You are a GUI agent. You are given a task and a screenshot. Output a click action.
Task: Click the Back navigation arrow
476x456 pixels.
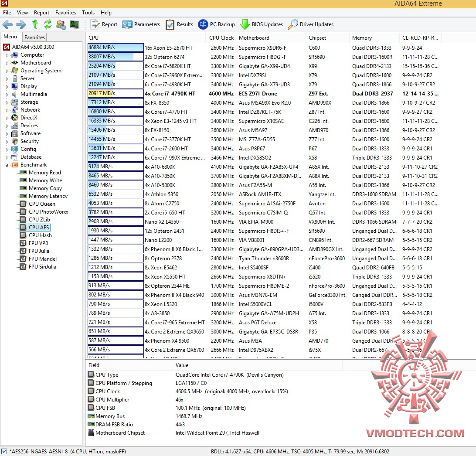(7, 24)
